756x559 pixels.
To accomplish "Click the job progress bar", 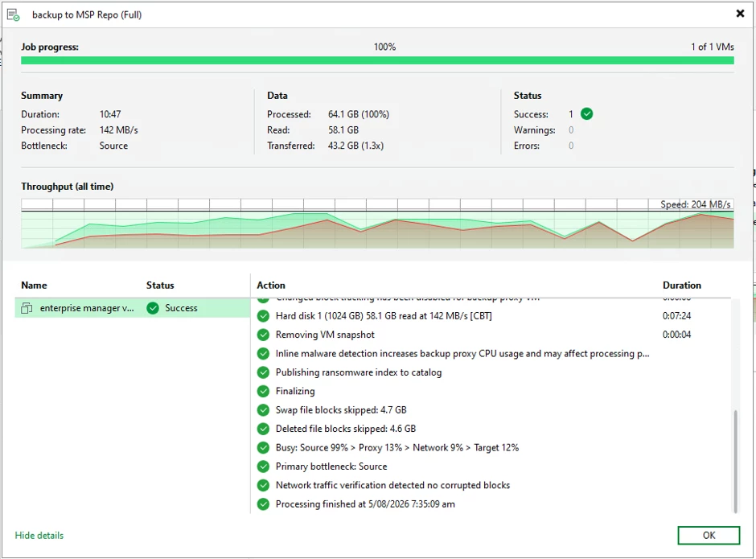I will [x=377, y=60].
